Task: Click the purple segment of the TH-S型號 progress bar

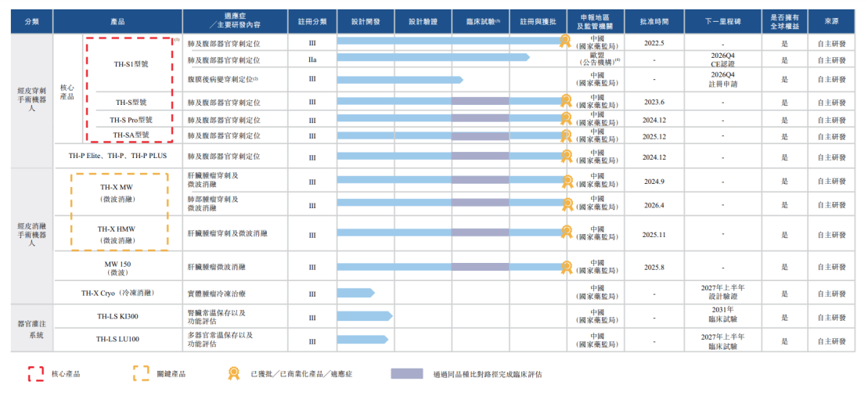Action: point(481,101)
